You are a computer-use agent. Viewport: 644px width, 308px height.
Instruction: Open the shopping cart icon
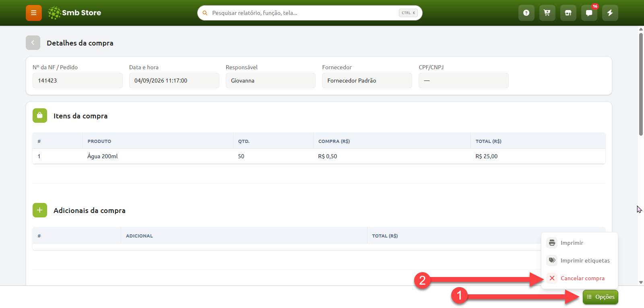(x=547, y=13)
